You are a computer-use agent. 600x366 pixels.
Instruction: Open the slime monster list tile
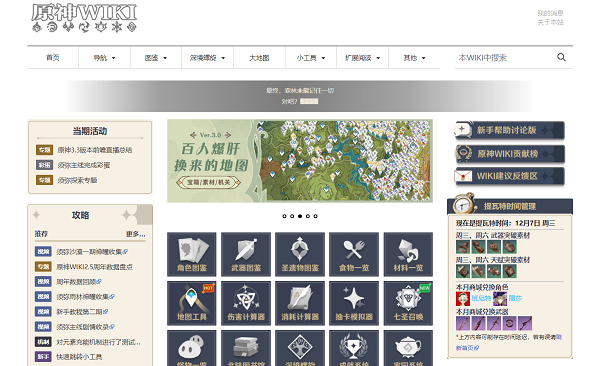coord(192,348)
